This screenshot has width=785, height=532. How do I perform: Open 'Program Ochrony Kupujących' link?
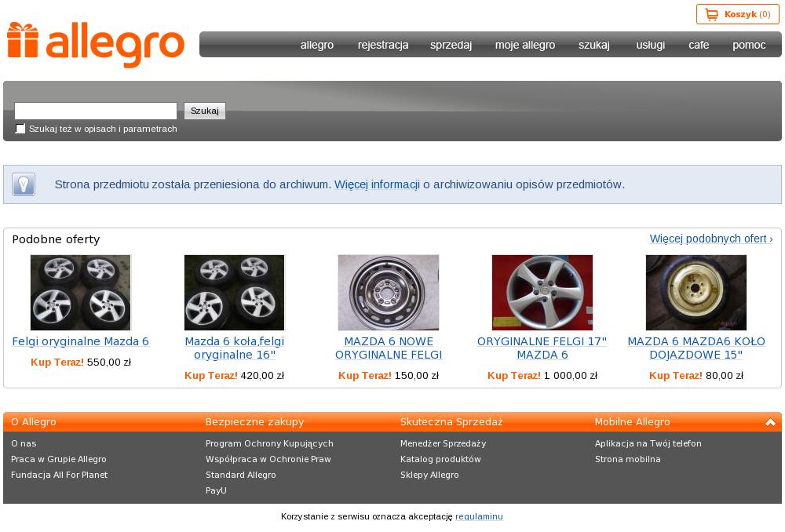click(269, 443)
